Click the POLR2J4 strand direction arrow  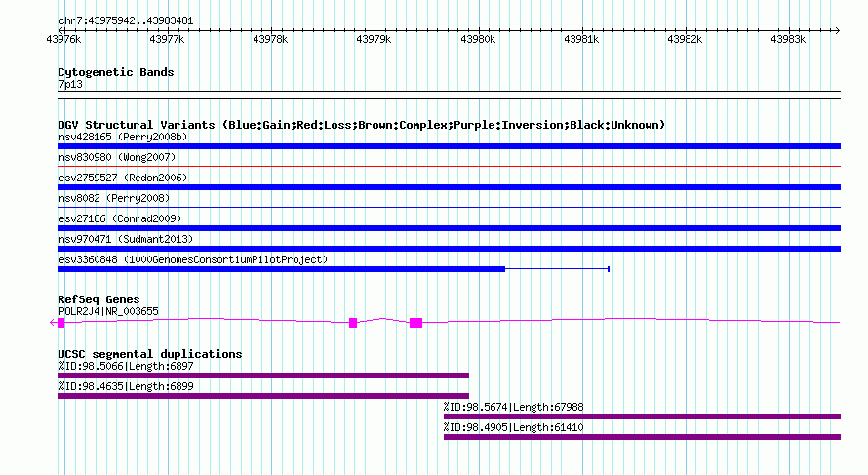click(53, 322)
